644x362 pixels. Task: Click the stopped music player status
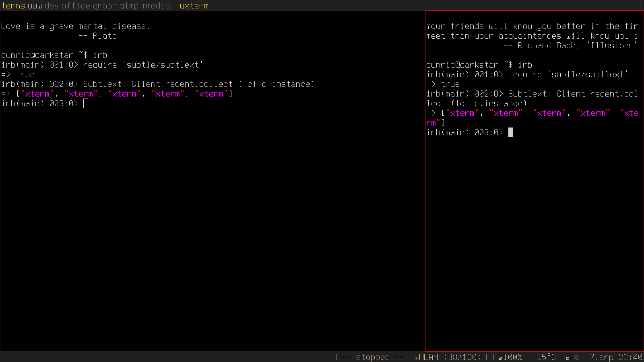point(373,357)
